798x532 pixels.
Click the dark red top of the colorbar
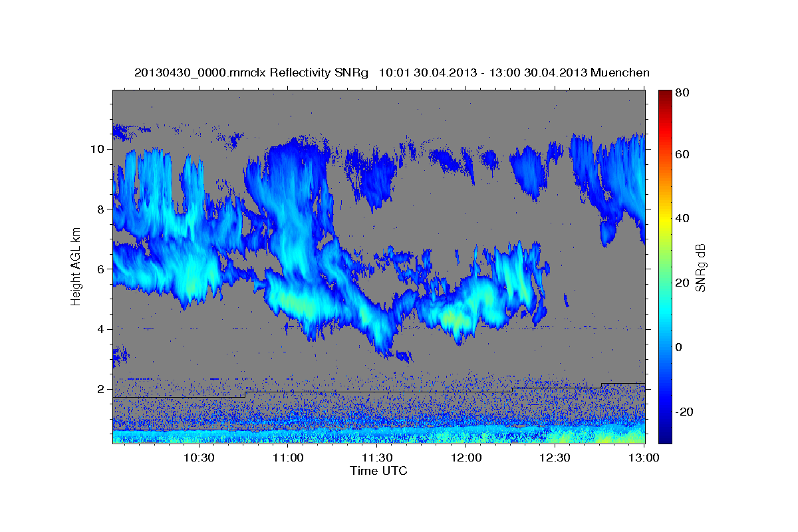tap(664, 96)
